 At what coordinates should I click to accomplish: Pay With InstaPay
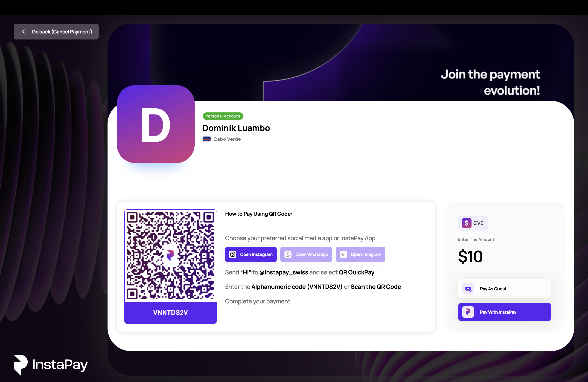point(504,312)
